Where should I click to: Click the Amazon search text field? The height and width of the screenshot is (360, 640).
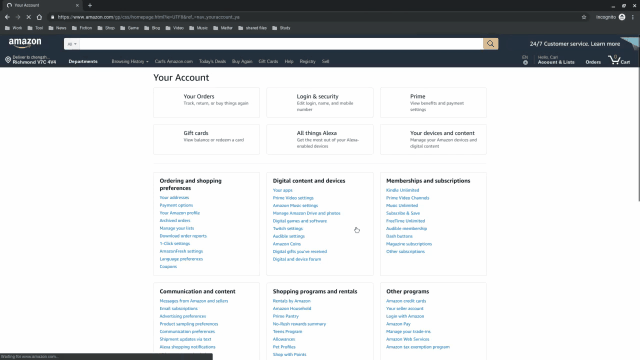pyautogui.click(x=281, y=44)
